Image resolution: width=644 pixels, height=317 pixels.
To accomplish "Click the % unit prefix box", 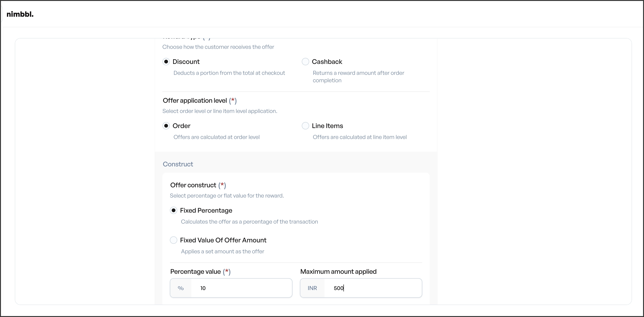I will coord(181,288).
